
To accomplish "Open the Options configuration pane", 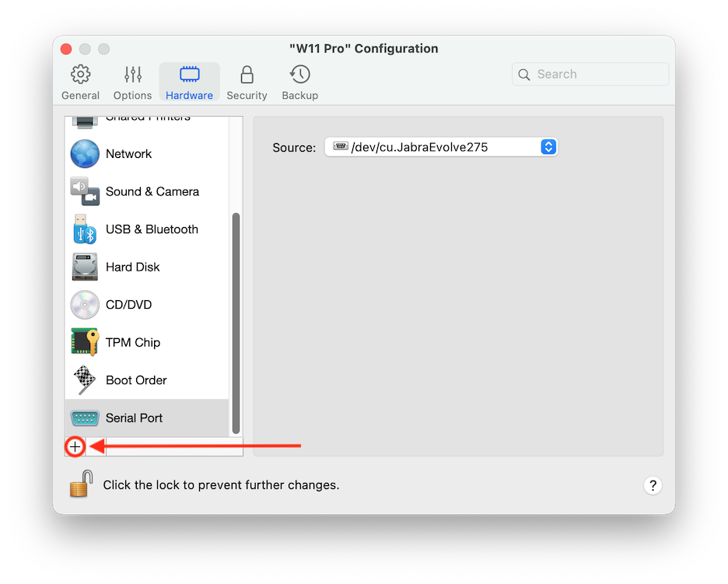I will [132, 81].
